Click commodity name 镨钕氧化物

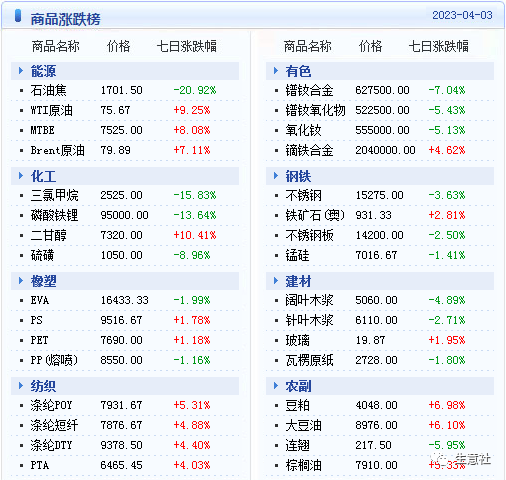coord(315,110)
